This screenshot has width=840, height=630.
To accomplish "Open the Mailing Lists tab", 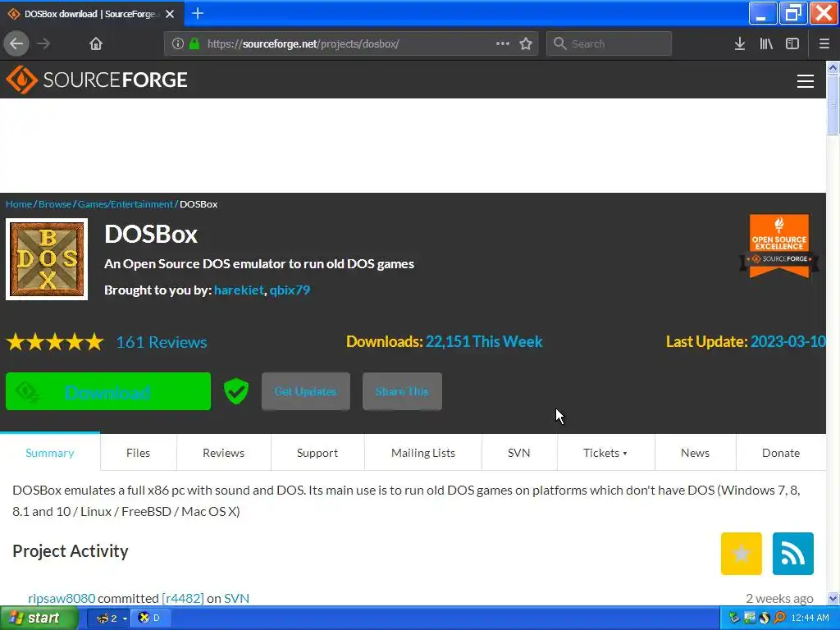I will pos(423,453).
